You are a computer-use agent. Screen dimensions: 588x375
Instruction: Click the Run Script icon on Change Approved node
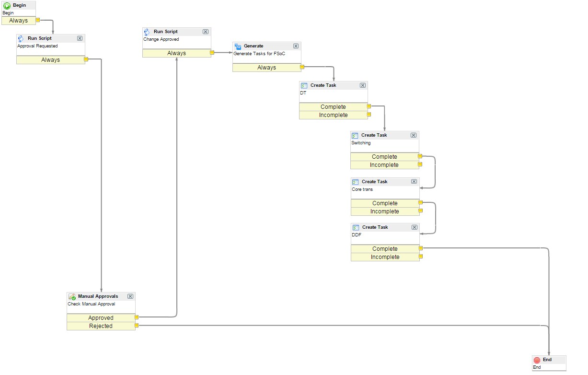pyautogui.click(x=147, y=31)
